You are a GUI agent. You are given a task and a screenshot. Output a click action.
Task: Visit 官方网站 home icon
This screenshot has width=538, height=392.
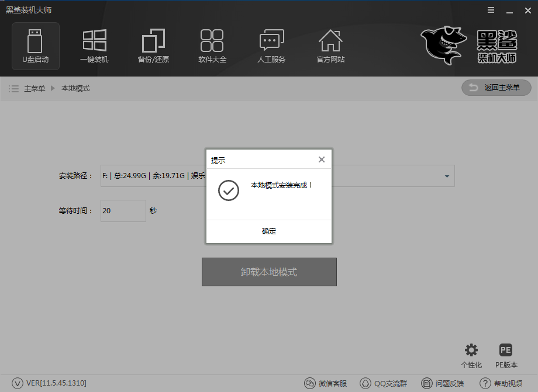click(330, 45)
